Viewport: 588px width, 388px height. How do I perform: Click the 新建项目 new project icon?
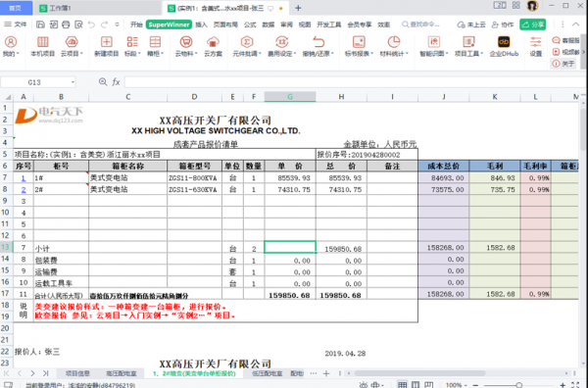click(106, 46)
